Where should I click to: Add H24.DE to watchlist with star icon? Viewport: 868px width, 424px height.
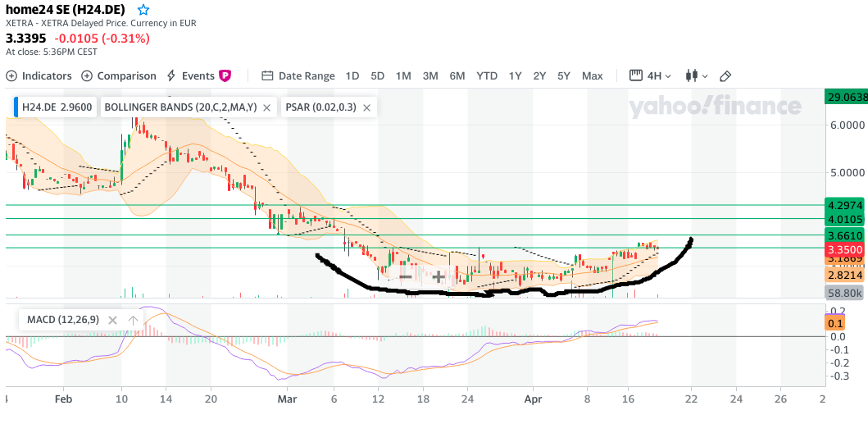coord(143,10)
